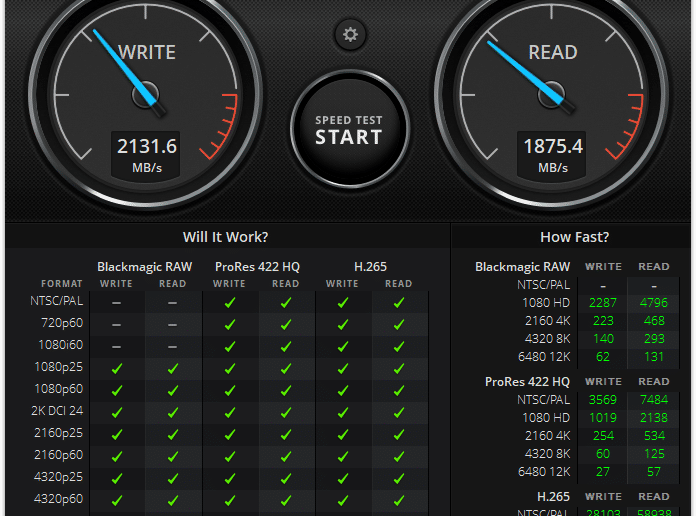
Task: Select the 1080p60 format row label
Action: click(x=59, y=389)
